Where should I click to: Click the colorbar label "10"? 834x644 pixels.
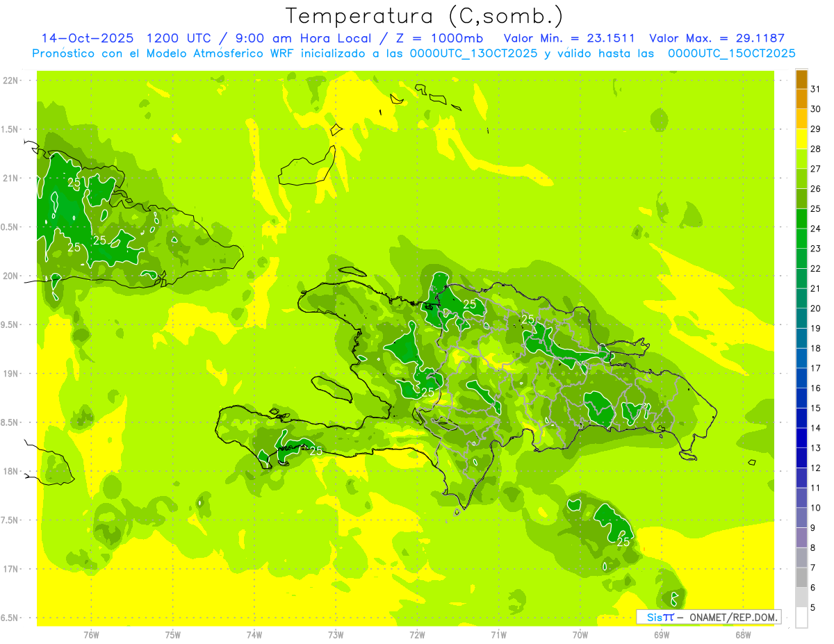[816, 508]
